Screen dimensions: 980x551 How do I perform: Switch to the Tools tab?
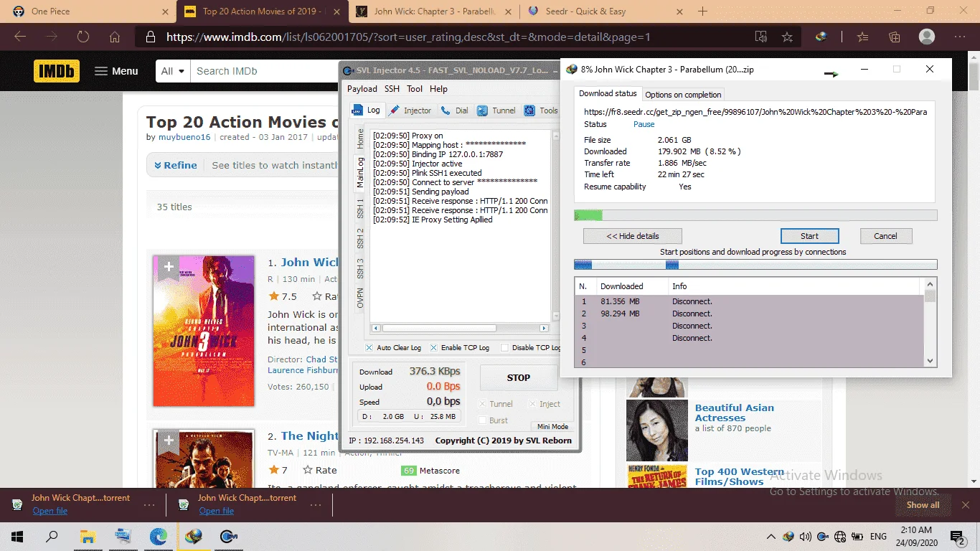(x=542, y=110)
